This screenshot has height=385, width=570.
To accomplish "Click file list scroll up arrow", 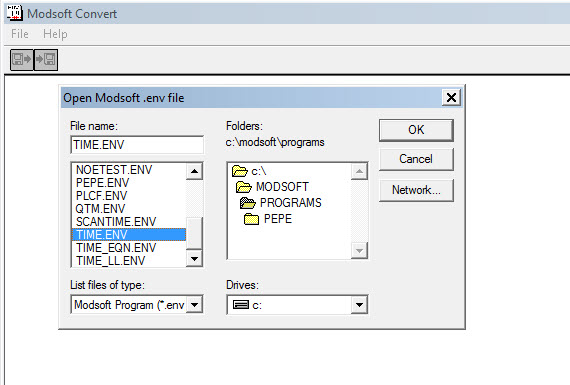I will (194, 171).
